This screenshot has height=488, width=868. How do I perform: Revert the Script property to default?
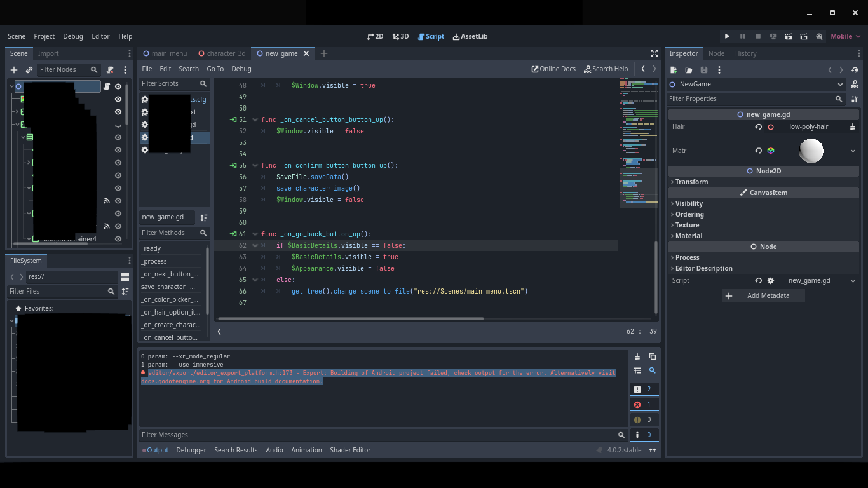pyautogui.click(x=758, y=280)
